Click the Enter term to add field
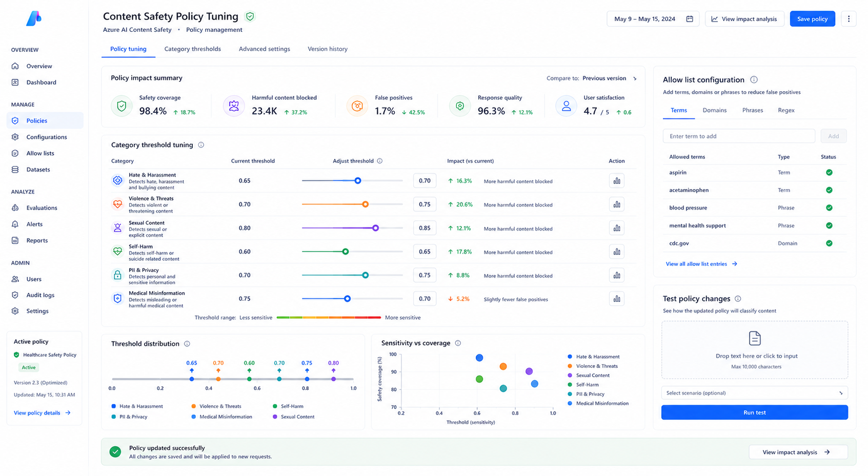 tap(739, 136)
